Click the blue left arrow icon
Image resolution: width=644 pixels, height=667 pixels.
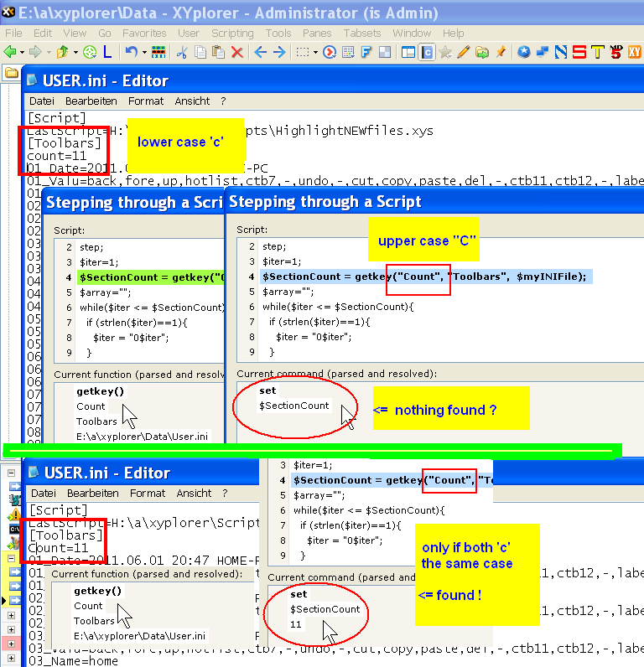(260, 52)
